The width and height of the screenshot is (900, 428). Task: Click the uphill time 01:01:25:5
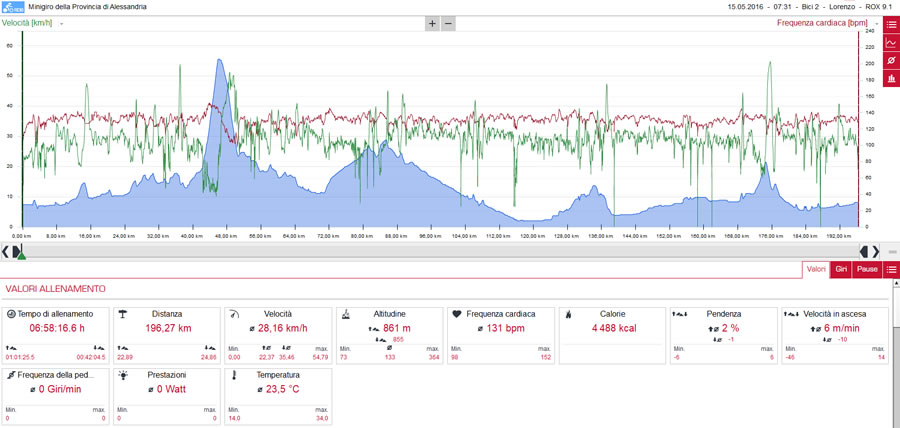(20, 357)
